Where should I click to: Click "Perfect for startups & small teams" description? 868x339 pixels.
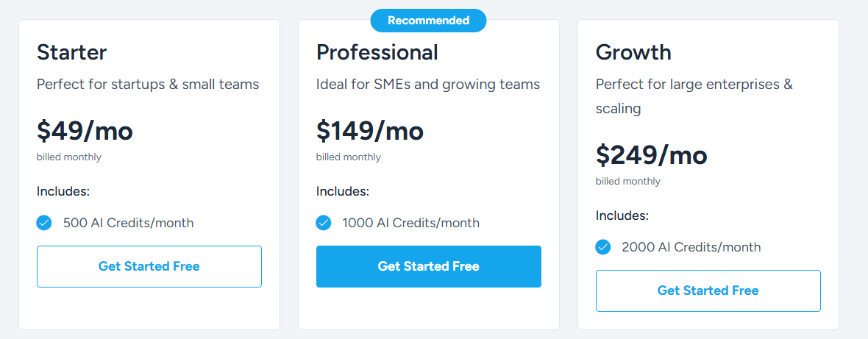(148, 85)
